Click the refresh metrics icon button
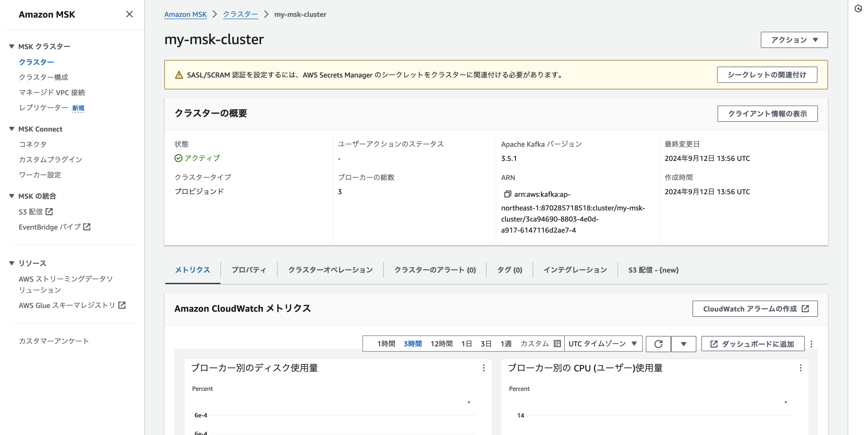The image size is (868, 435). pyautogui.click(x=658, y=344)
